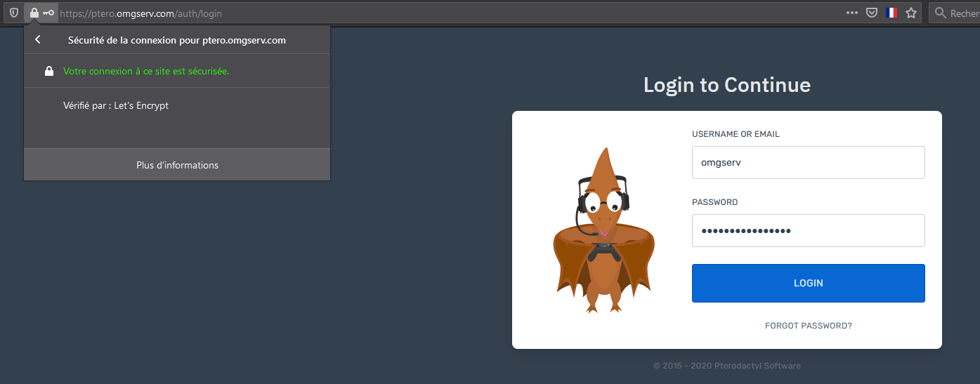Click the Rechercher search box

pyautogui.click(x=954, y=13)
